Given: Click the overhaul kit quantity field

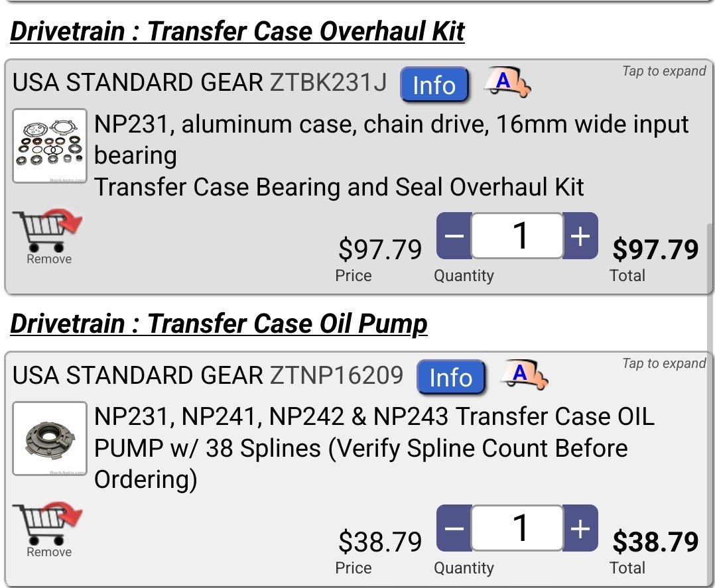Looking at the screenshot, I should point(517,237).
